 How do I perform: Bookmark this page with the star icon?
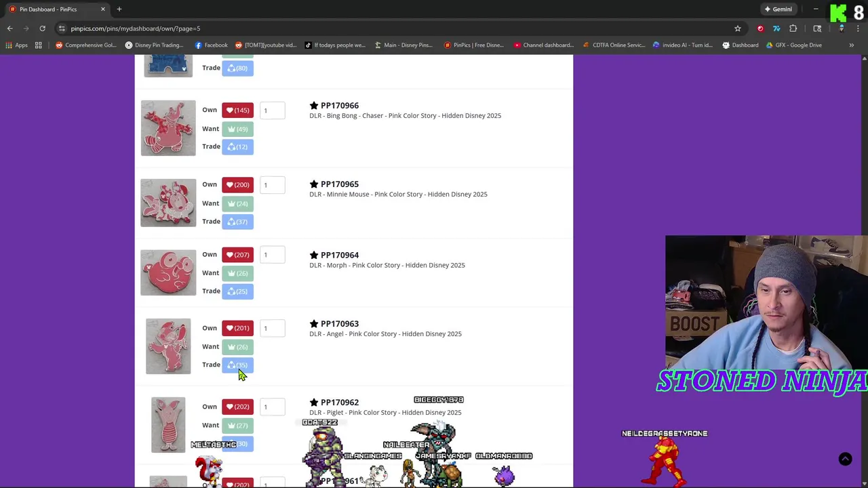click(x=738, y=28)
